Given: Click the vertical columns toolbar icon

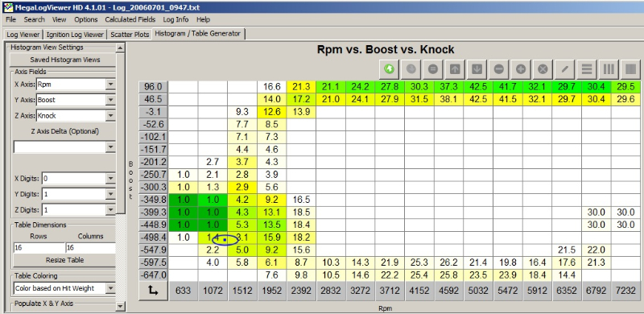Looking at the screenshot, I should [x=609, y=69].
